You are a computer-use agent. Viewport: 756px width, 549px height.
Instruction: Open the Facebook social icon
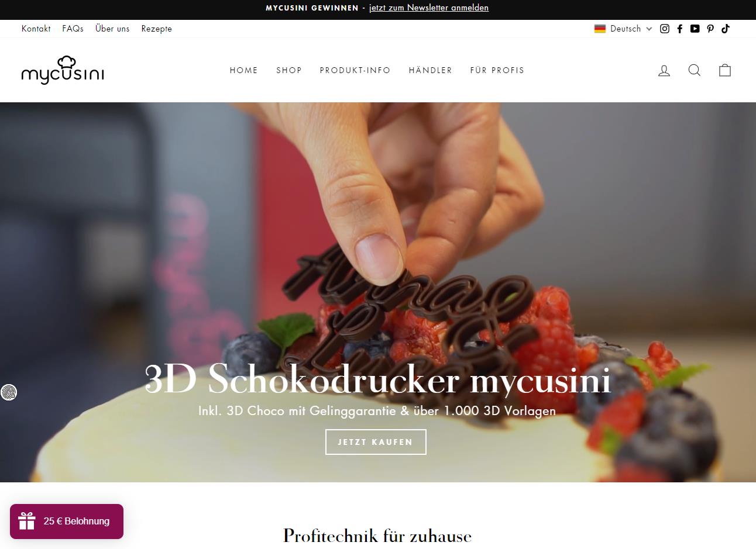click(680, 29)
